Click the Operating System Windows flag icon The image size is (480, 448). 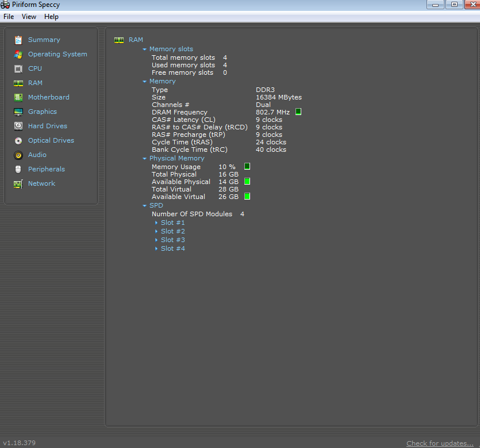point(18,55)
